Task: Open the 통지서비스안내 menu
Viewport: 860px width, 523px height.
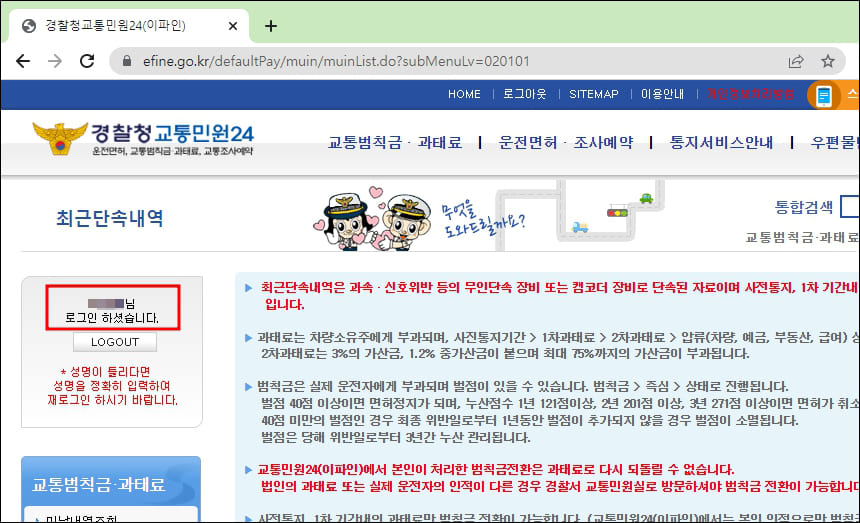Action: (721, 143)
